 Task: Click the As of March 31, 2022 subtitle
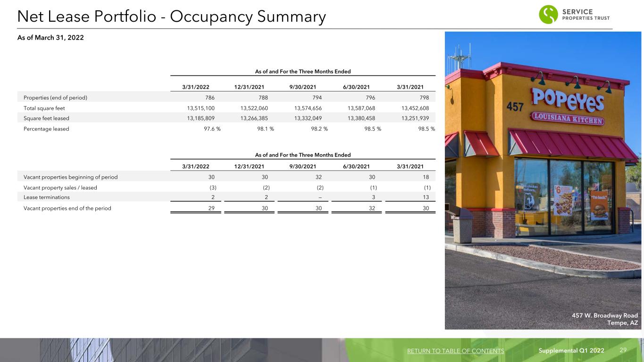50,38
